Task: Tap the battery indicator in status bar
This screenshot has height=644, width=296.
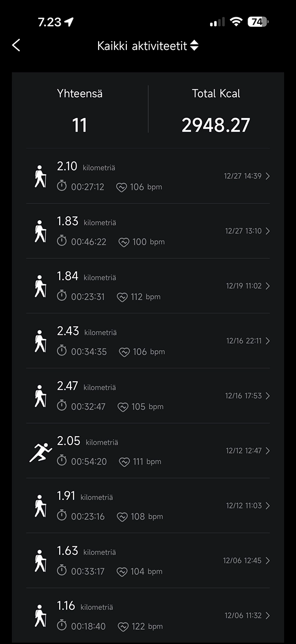Action: point(258,22)
